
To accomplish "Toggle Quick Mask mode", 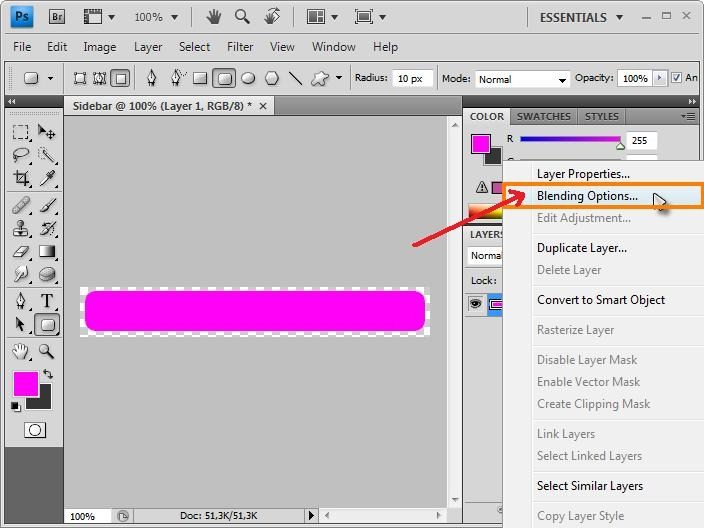I will 35,430.
